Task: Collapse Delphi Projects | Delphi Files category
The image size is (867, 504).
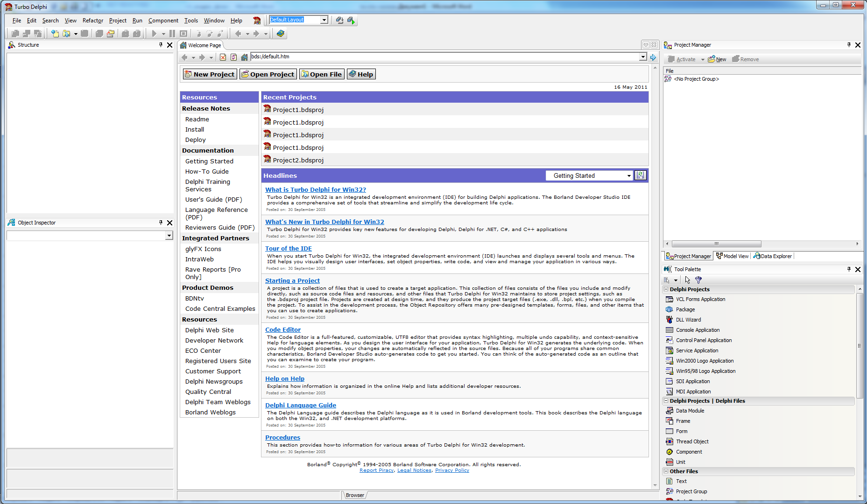Action: click(666, 401)
